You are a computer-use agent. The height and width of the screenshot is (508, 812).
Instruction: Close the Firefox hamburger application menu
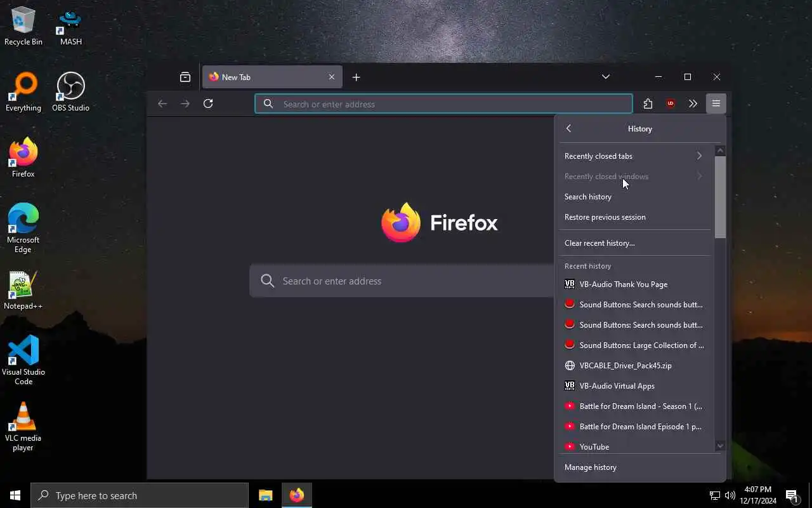716,104
